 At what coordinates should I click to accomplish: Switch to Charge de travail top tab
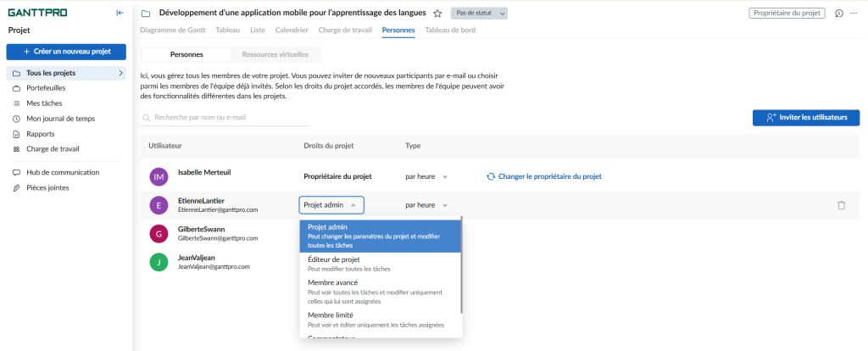pos(345,30)
